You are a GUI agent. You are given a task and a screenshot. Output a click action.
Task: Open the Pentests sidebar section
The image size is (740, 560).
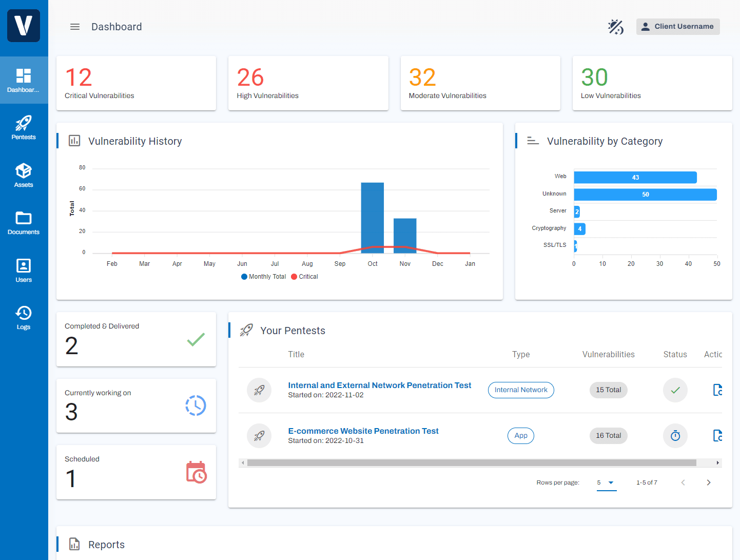pos(24,127)
